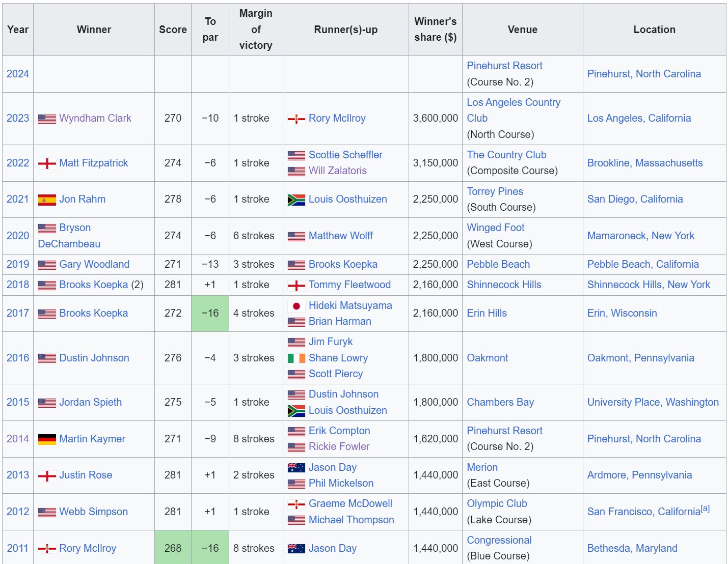The image size is (728, 564).
Task: Open the 2024 year link
Action: (18, 74)
